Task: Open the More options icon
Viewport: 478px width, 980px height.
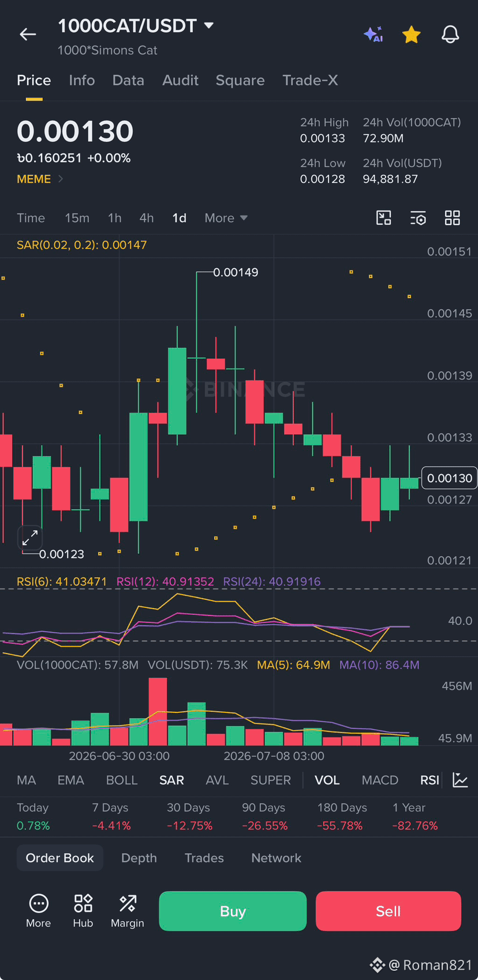Action: click(x=39, y=910)
